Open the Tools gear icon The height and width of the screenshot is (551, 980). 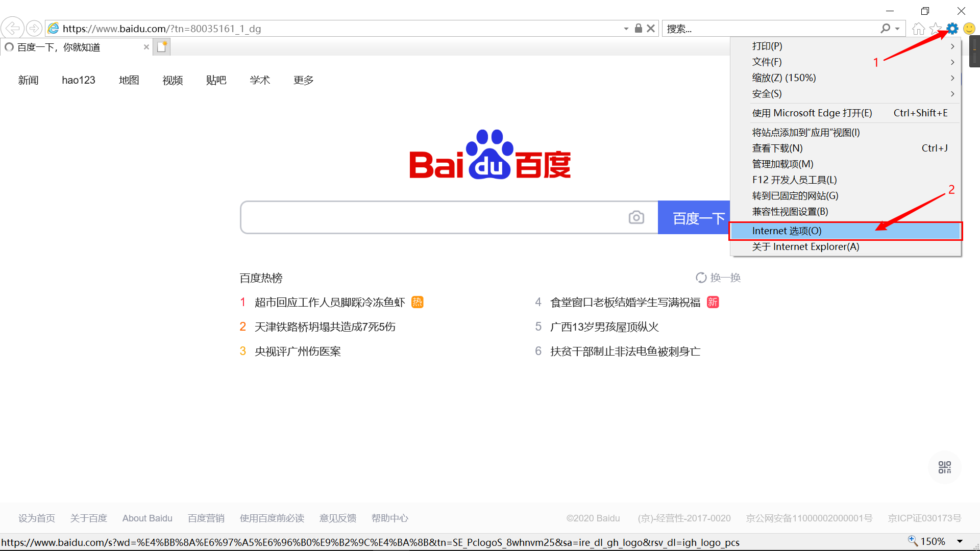point(952,29)
